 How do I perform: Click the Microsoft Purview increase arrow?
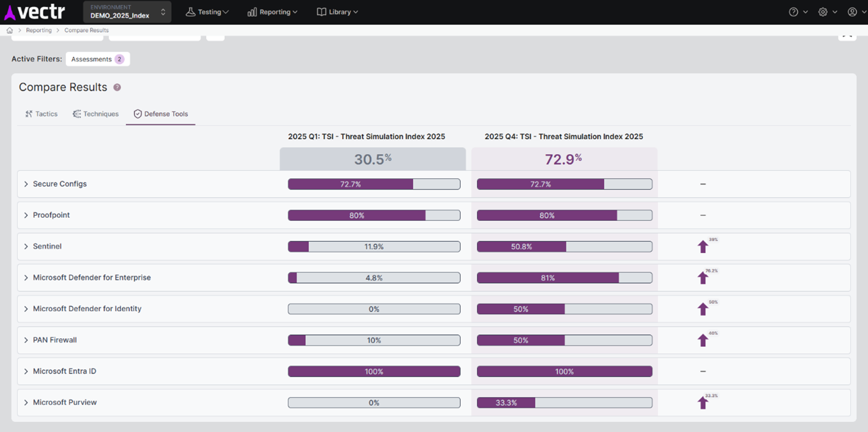pos(703,403)
